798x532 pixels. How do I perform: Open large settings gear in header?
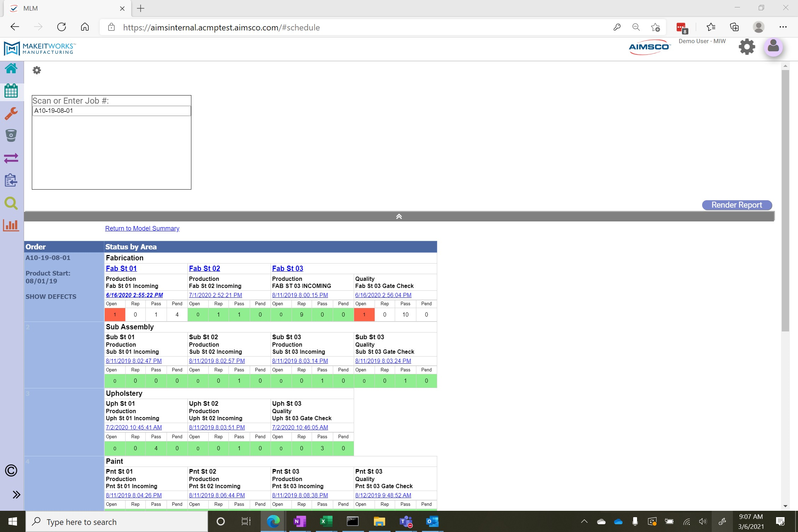pos(747,47)
